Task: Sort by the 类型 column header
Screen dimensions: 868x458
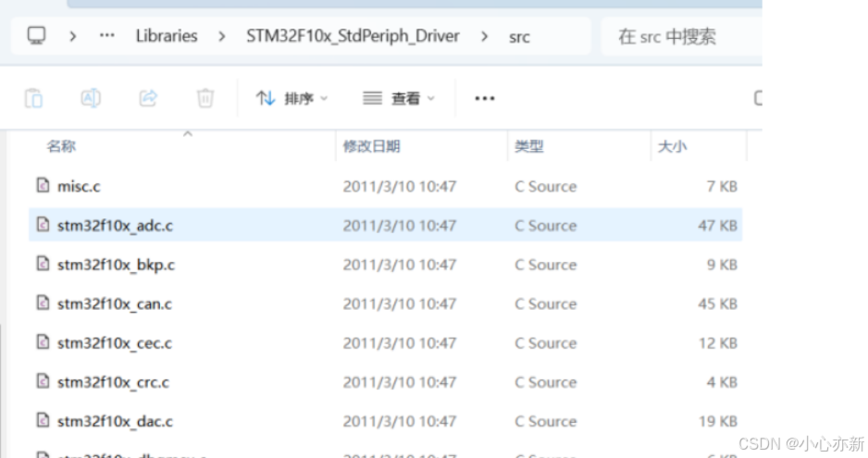Action: 529,146
